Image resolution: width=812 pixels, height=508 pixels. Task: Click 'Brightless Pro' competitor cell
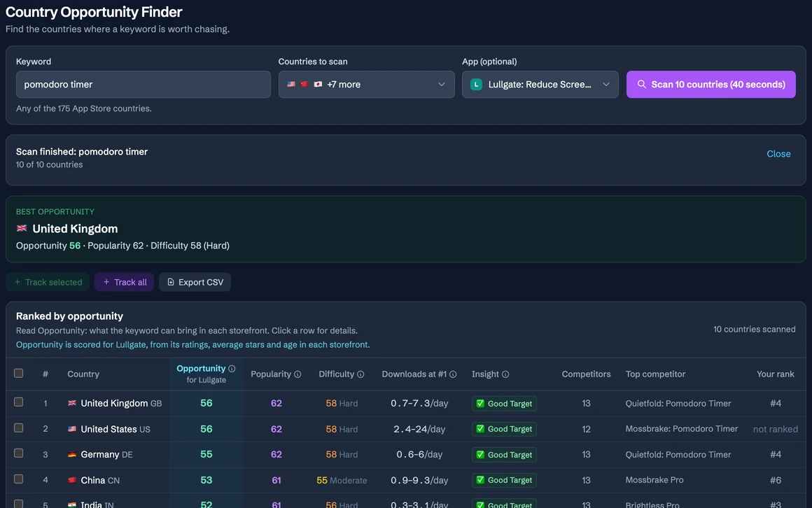(652, 505)
